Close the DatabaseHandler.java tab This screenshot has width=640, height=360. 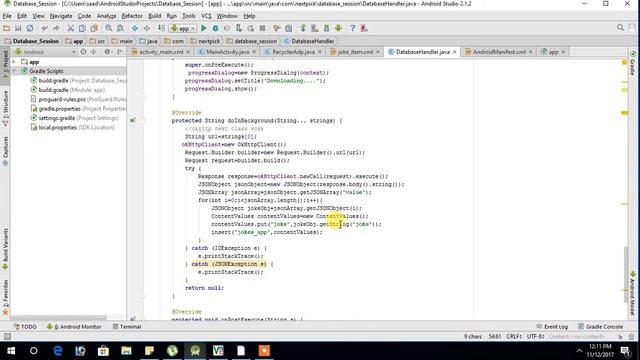point(454,52)
